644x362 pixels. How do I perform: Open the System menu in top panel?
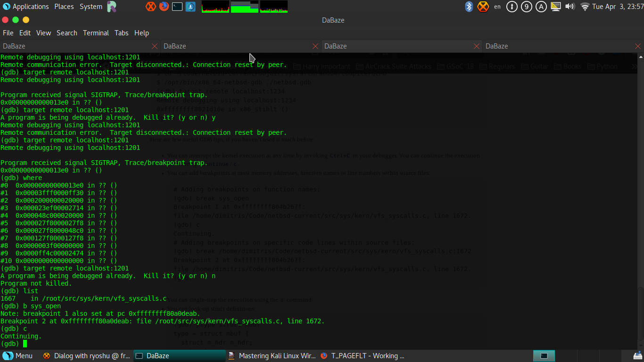coord(91,7)
